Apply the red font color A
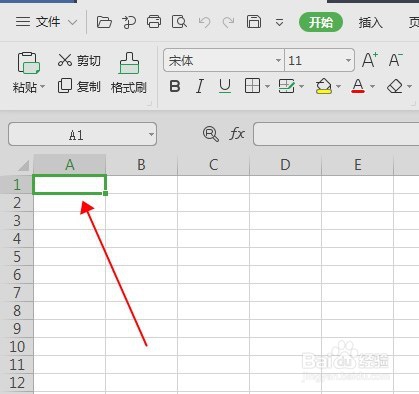Screen dimensions: 419x394 (x=358, y=86)
